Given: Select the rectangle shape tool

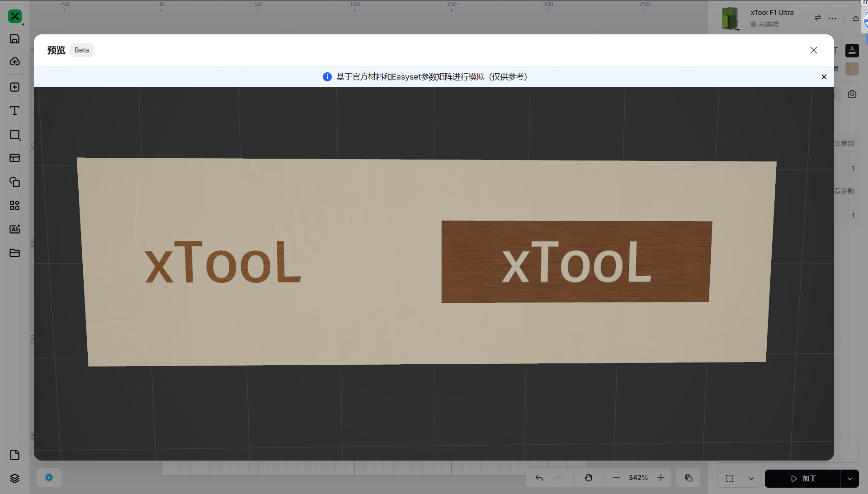Looking at the screenshot, I should [14, 135].
